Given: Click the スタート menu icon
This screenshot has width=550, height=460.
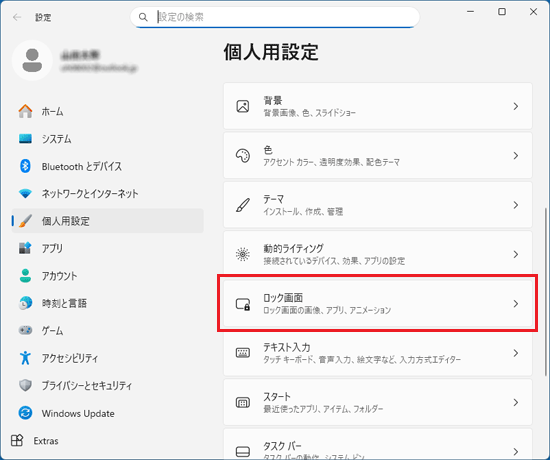Looking at the screenshot, I should 243,402.
